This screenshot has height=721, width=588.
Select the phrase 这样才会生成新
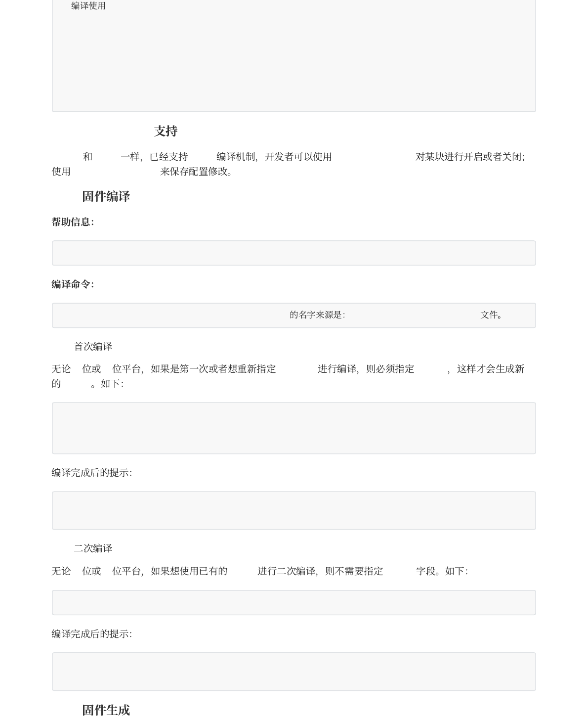pyautogui.click(x=491, y=369)
